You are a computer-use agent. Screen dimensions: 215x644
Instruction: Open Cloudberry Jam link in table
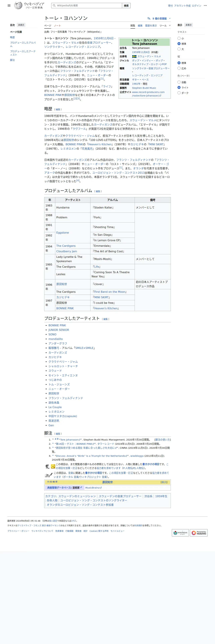67,251
